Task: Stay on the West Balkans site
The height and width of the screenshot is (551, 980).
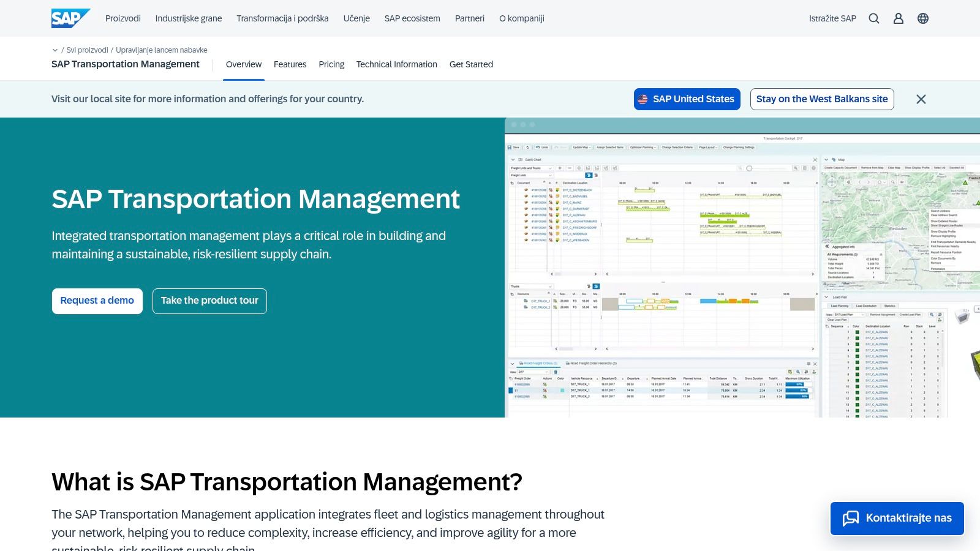Action: [x=822, y=99]
